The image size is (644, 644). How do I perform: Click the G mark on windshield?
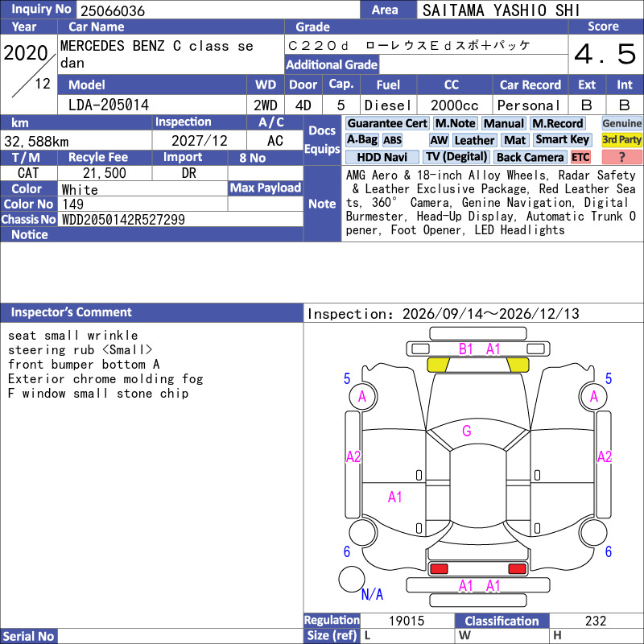[x=467, y=431]
